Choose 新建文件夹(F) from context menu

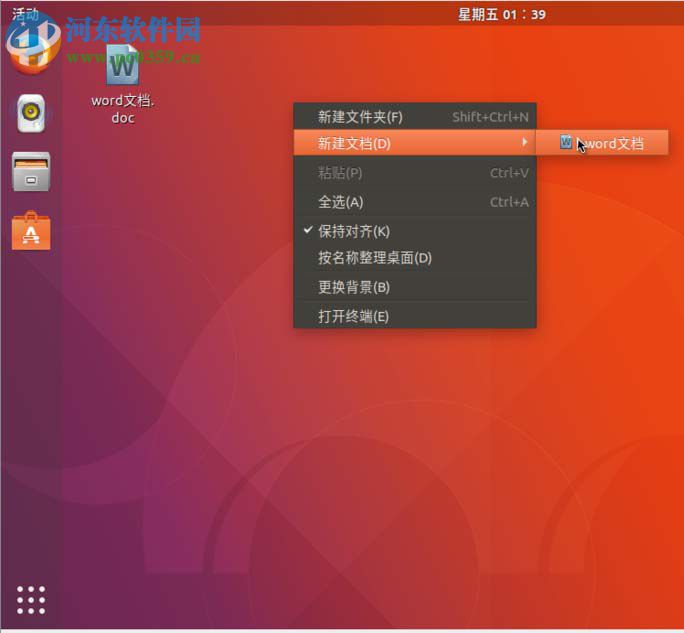(x=415, y=116)
